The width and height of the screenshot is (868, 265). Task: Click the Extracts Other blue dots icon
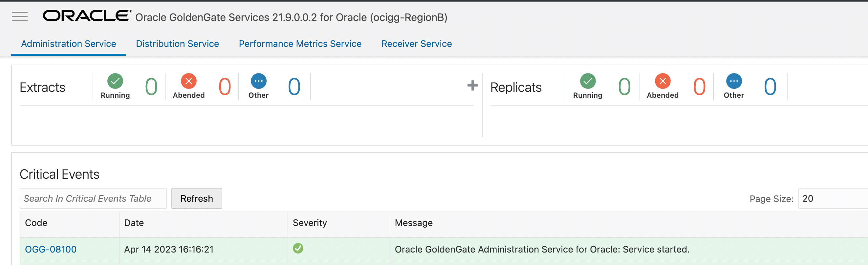[258, 81]
